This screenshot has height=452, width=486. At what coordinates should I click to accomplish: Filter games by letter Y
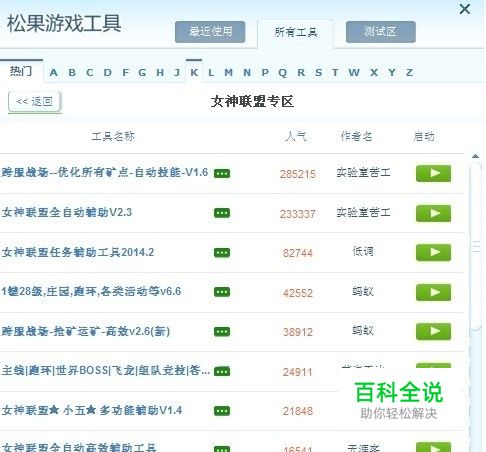(x=392, y=73)
